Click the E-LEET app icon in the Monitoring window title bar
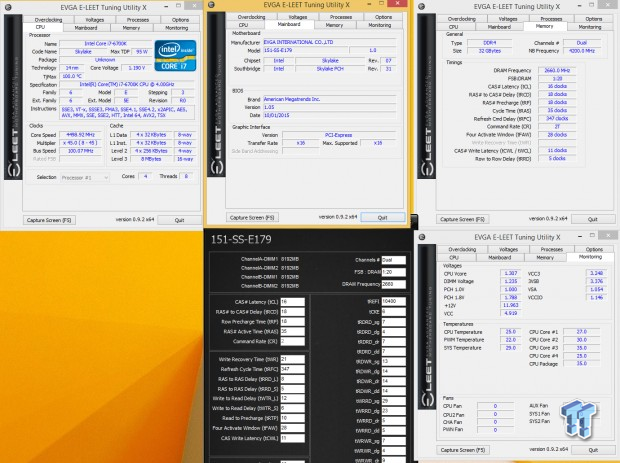620x463 pixels. click(422, 237)
